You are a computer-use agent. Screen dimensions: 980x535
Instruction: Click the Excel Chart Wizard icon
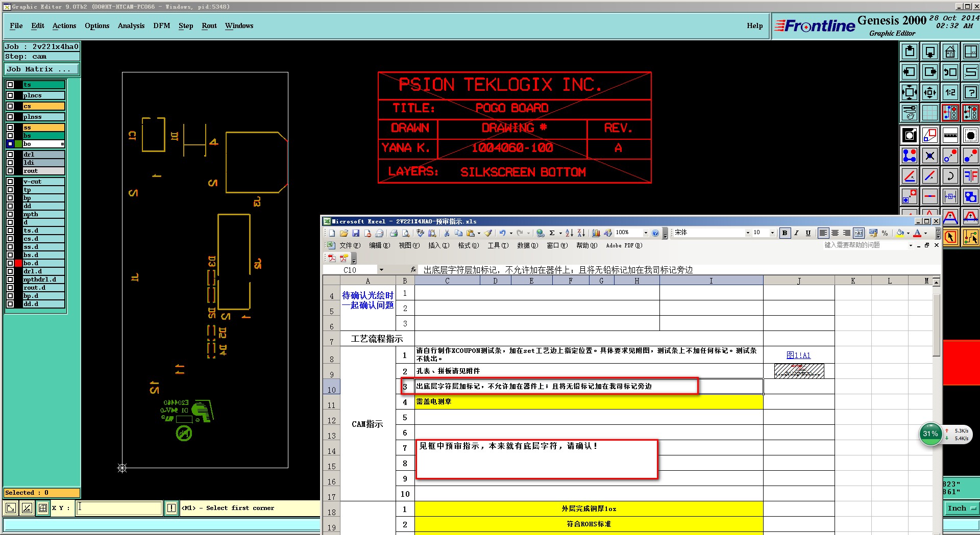click(596, 233)
